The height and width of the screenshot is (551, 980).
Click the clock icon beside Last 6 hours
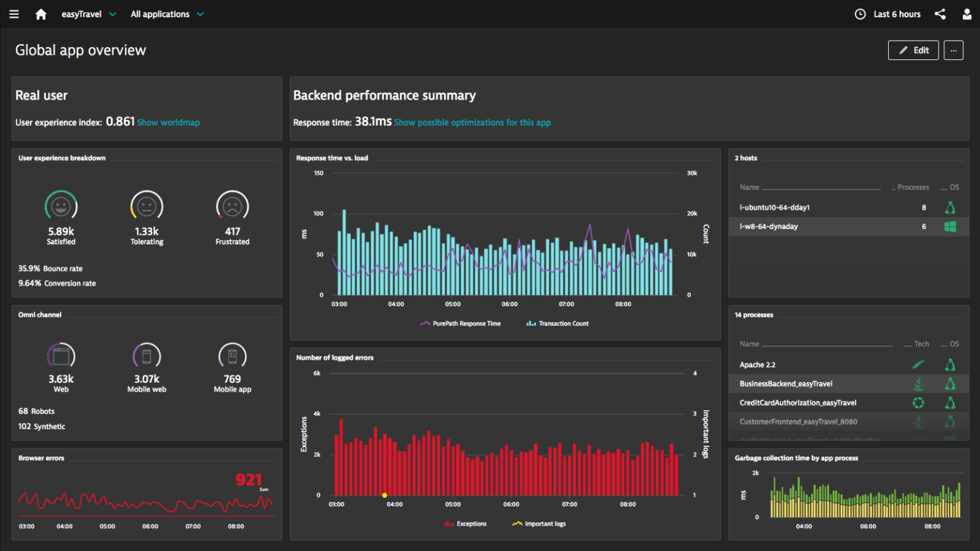pos(860,13)
